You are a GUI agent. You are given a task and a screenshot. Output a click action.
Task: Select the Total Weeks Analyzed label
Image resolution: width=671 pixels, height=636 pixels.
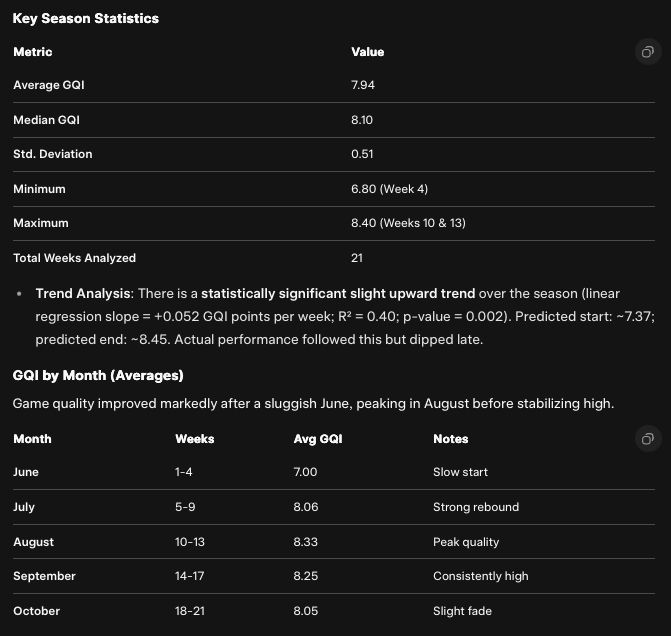point(74,258)
